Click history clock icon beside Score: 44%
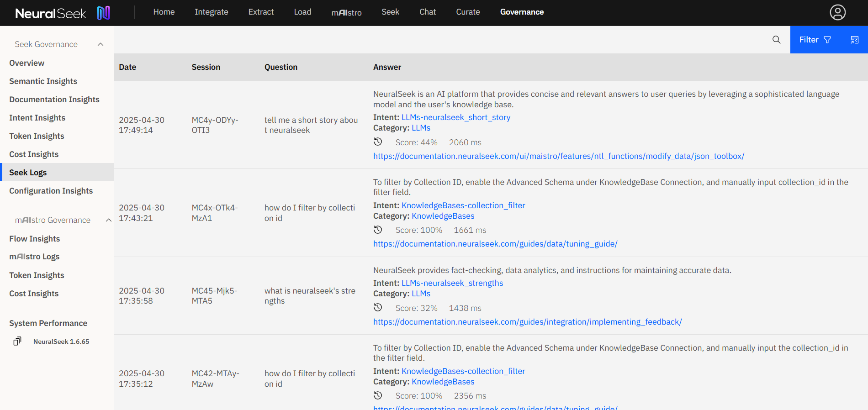868x410 pixels. [x=378, y=142]
